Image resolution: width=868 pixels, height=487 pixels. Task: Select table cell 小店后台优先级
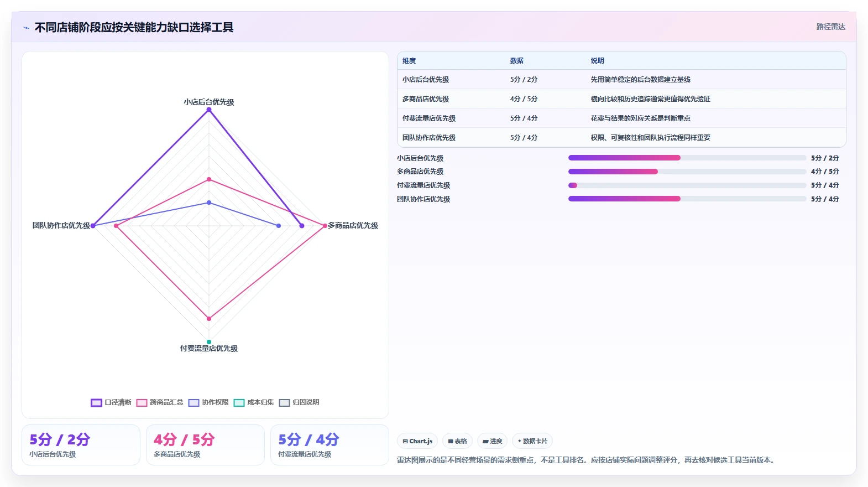pyautogui.click(x=426, y=80)
